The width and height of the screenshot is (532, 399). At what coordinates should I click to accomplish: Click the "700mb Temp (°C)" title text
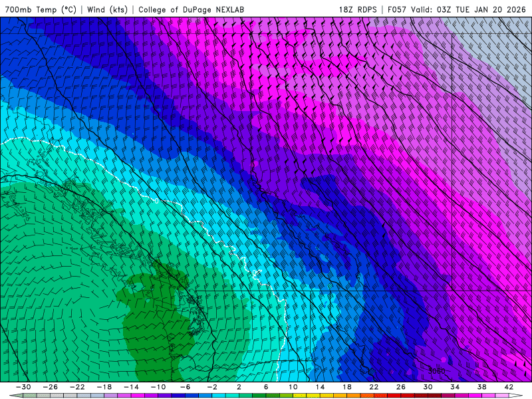41,9
